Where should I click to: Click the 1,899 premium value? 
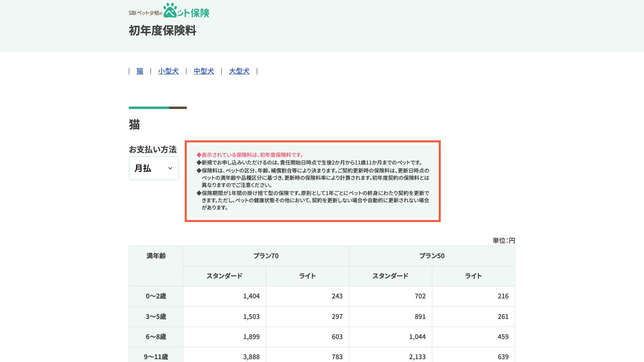[252, 337]
